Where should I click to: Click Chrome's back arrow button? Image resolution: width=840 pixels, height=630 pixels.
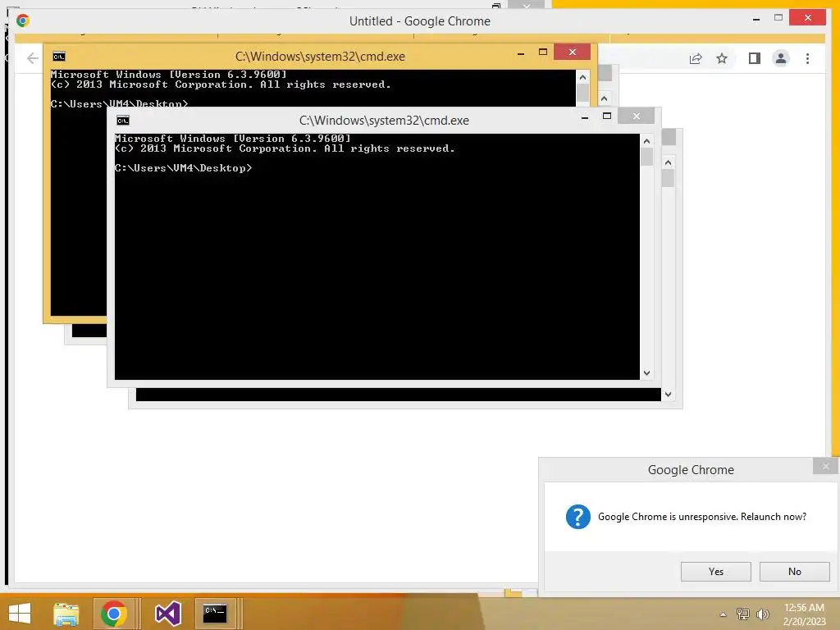(33, 58)
